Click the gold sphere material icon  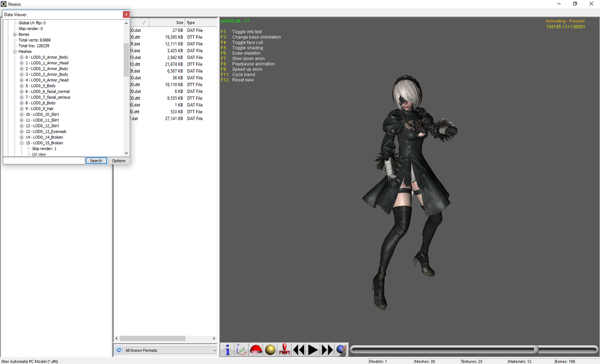270,349
